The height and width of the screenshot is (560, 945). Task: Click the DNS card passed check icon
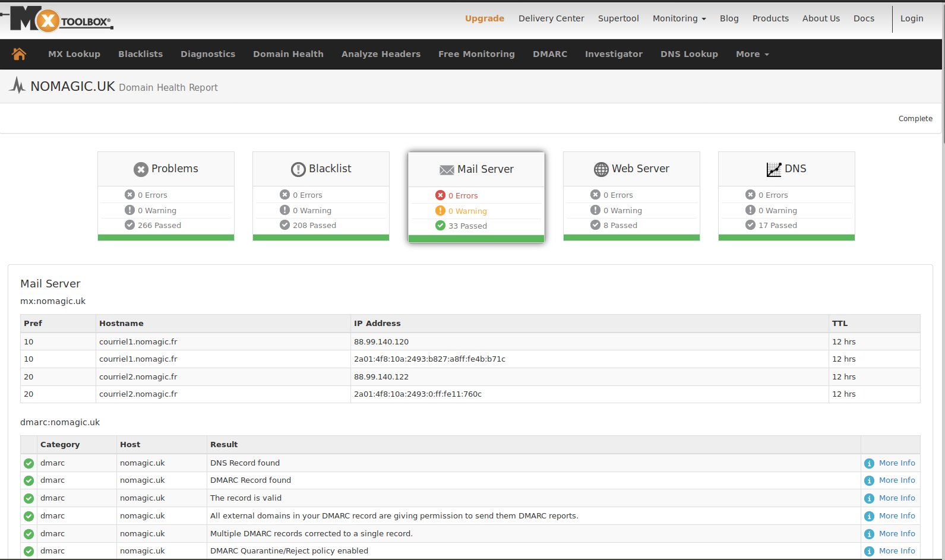tap(750, 225)
